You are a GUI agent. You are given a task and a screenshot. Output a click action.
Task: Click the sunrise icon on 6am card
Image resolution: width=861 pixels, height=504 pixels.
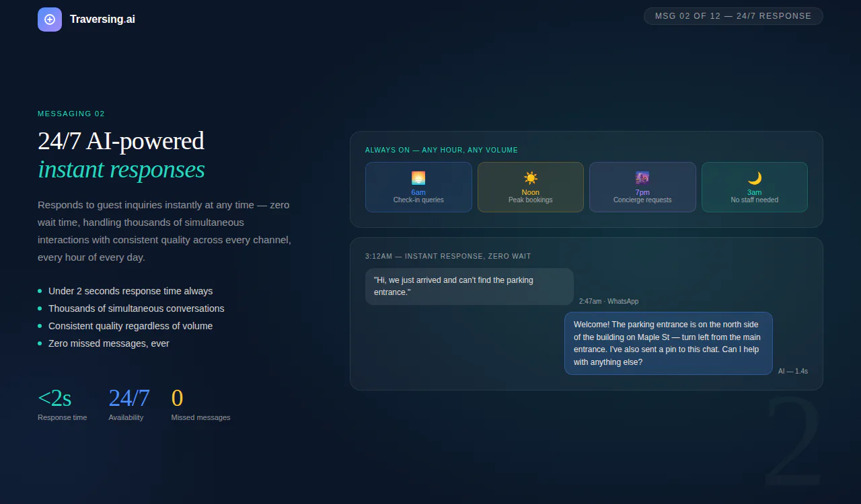coord(418,178)
